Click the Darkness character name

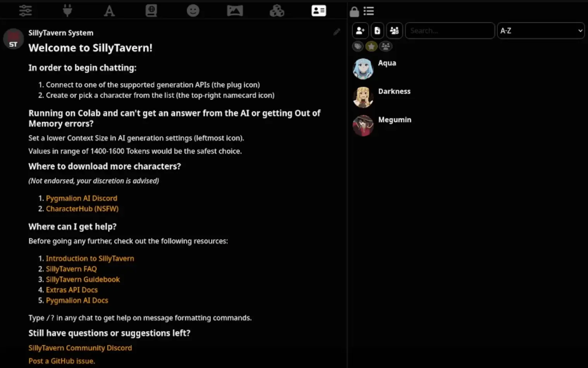click(394, 91)
